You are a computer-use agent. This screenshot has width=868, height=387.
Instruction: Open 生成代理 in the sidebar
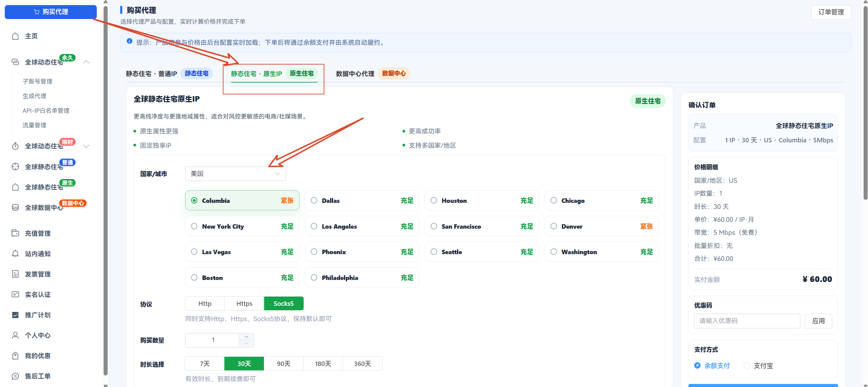click(34, 96)
